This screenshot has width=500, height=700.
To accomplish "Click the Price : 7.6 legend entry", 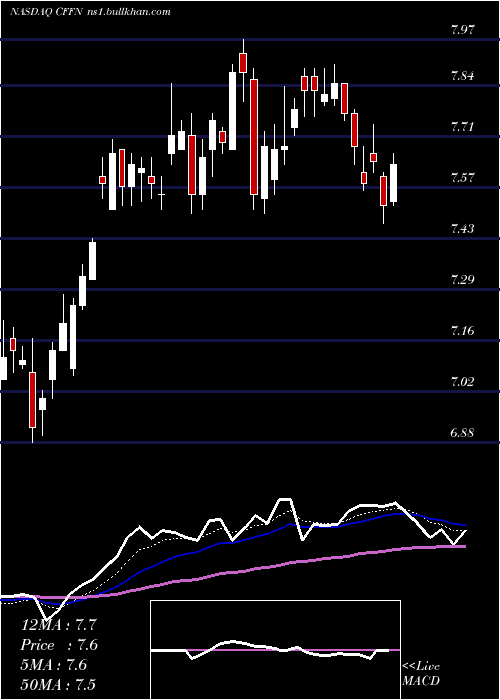I will click(x=59, y=645).
